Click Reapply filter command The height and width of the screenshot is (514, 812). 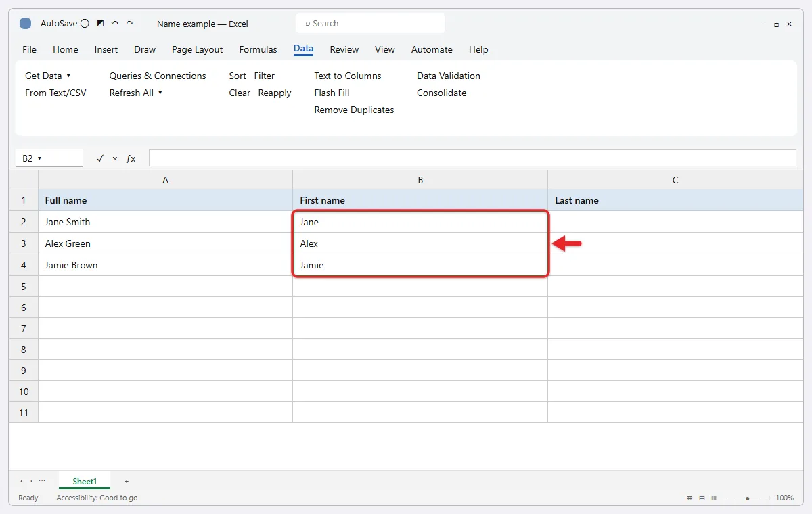point(275,93)
